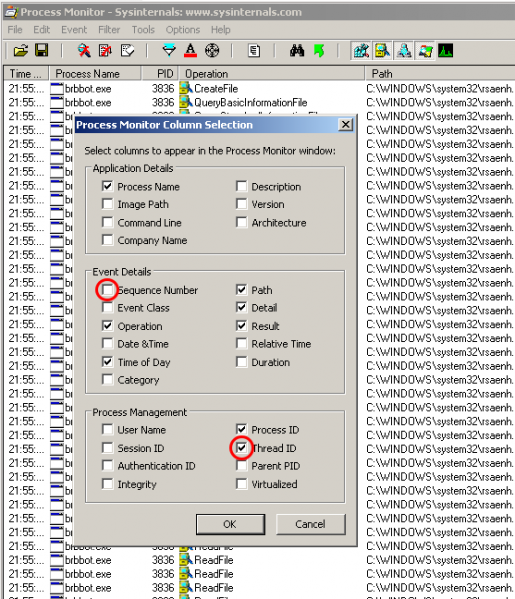Open the Event menu

tap(74, 30)
